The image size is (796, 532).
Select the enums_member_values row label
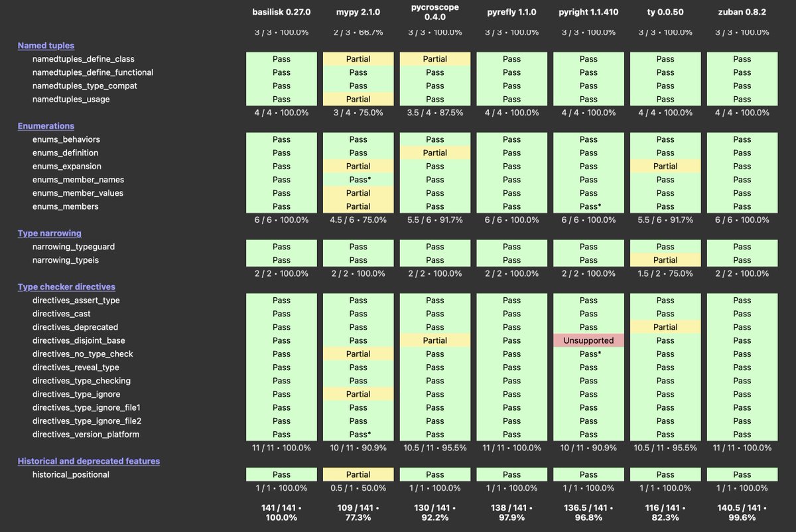click(x=78, y=193)
